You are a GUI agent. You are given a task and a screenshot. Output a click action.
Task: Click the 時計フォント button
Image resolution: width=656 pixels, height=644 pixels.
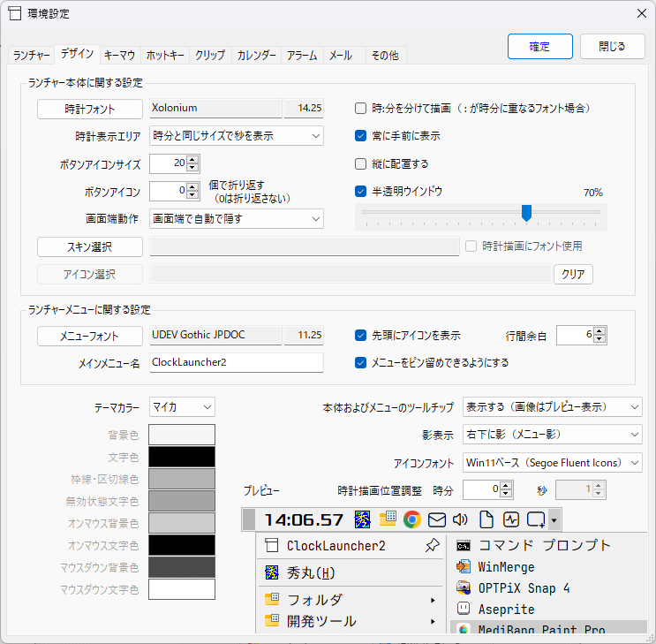click(90, 110)
